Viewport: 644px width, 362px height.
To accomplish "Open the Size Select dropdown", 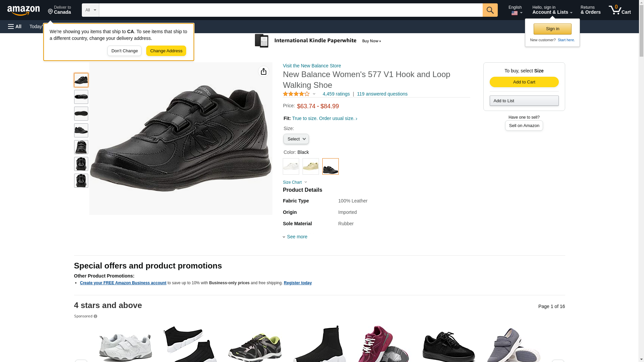I will (x=296, y=139).
